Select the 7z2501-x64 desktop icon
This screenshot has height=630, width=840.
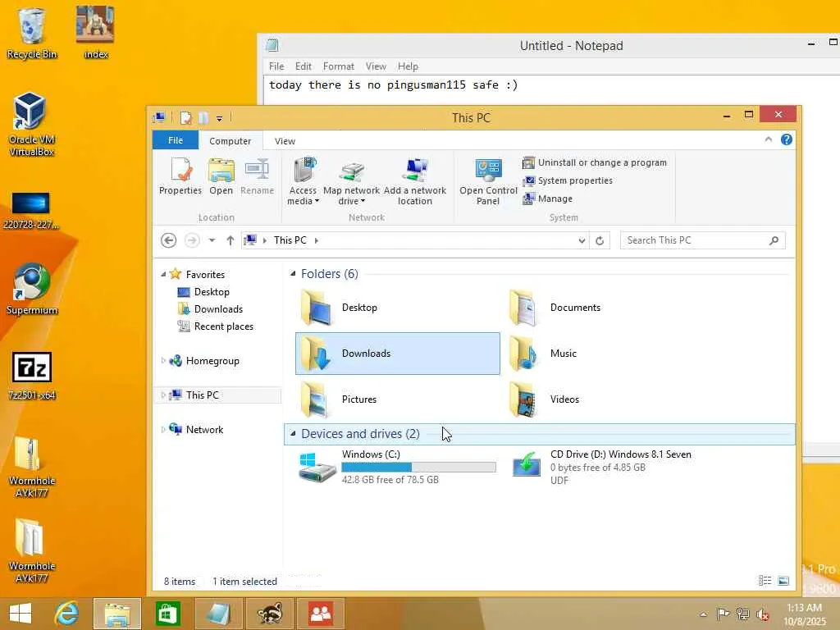coord(32,376)
